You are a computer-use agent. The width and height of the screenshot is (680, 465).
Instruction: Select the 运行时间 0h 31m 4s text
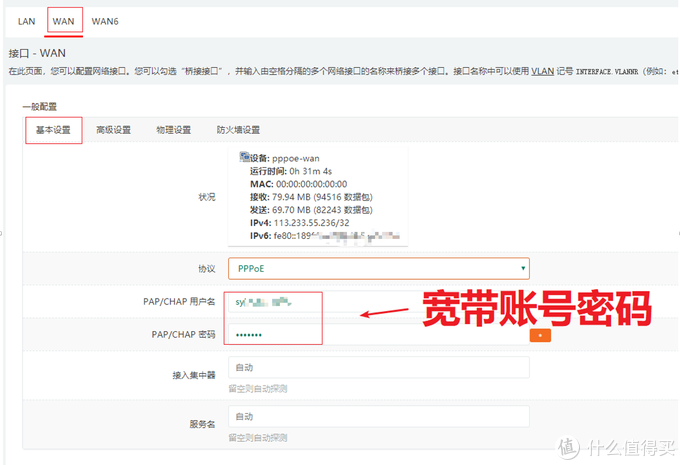[x=291, y=171]
